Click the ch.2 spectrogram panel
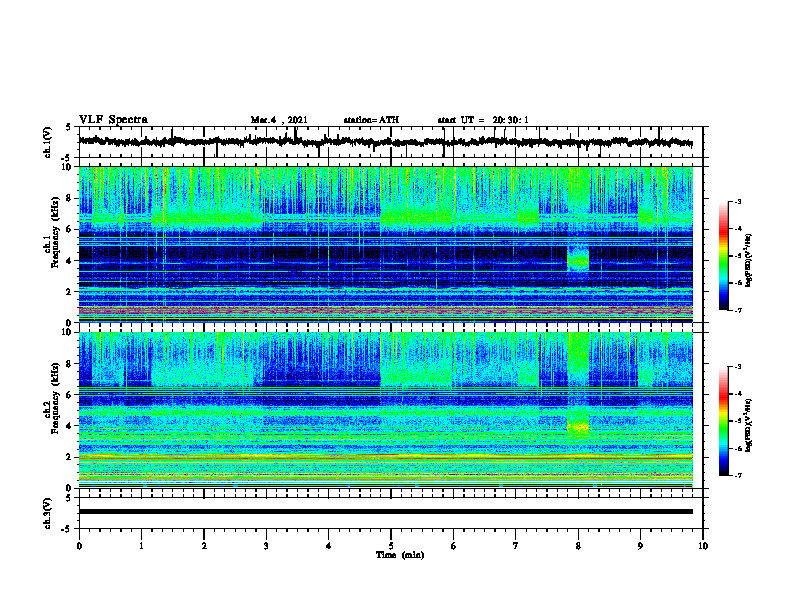 point(385,410)
